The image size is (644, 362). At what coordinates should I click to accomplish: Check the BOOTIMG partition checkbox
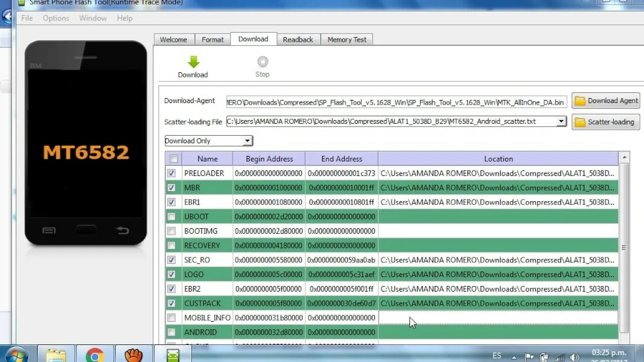click(172, 231)
